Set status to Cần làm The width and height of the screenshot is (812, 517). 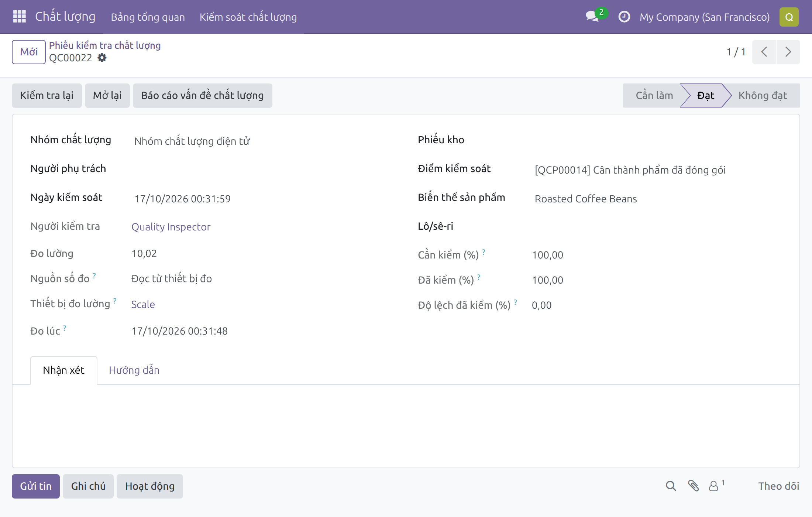coord(654,96)
